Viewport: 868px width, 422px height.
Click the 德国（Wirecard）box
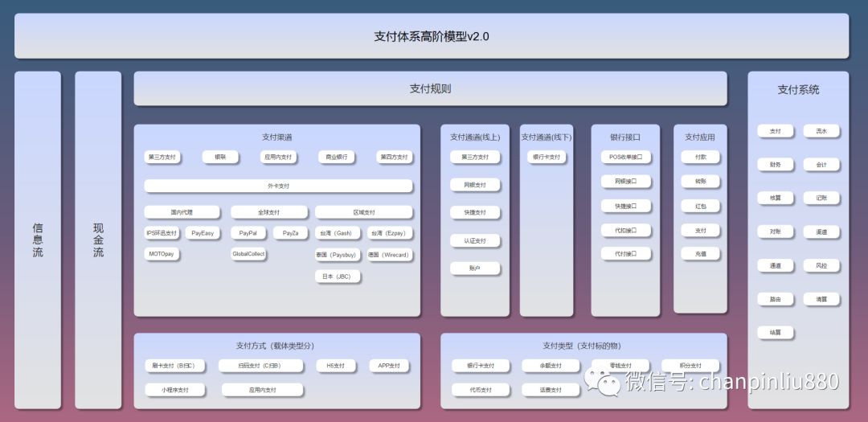coord(391,255)
